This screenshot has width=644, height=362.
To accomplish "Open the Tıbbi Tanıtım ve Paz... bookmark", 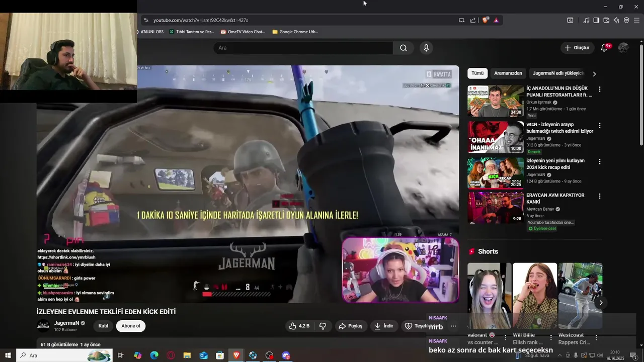I will point(192,32).
